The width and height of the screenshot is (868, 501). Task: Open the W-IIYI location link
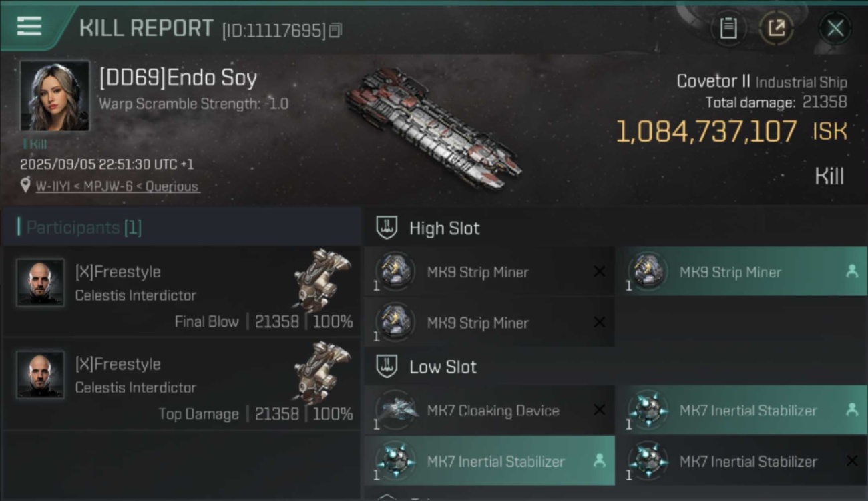[118, 186]
